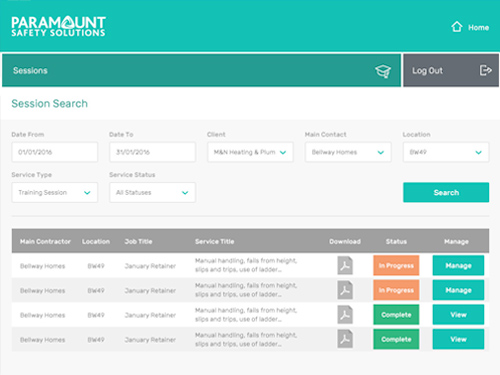Click Bellway Homes in the first row
Image resolution: width=500 pixels, height=375 pixels.
43,266
